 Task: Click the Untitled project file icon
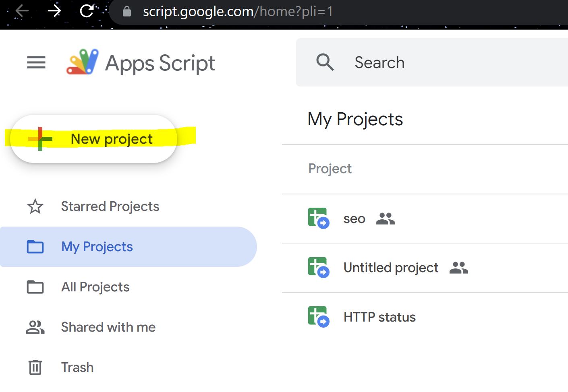(x=318, y=268)
